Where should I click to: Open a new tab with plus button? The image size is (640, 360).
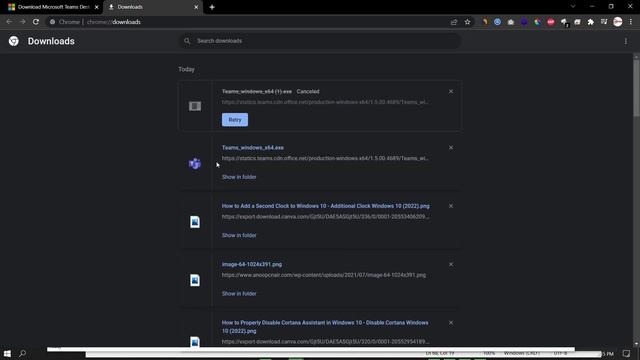coord(212,7)
